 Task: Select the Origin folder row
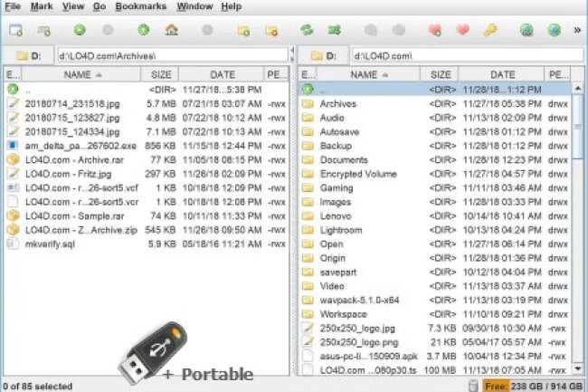coord(435,258)
